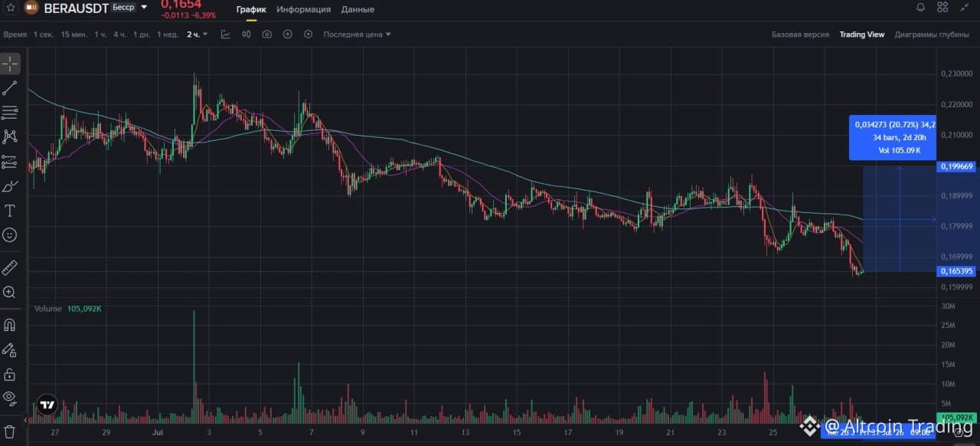Viewport: 980px width, 446px height.
Task: Click the 0,199669 price axis label
Action: [x=956, y=166]
